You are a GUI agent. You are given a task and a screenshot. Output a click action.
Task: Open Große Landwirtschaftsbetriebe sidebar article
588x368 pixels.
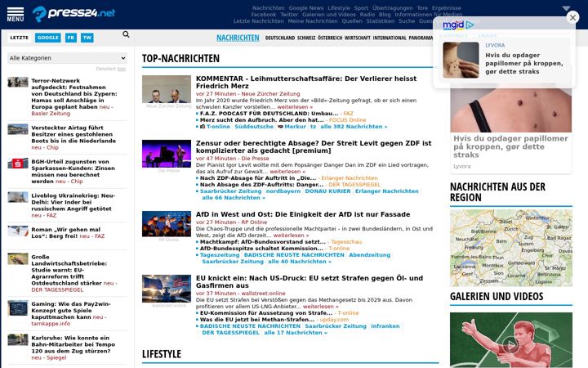point(69,270)
